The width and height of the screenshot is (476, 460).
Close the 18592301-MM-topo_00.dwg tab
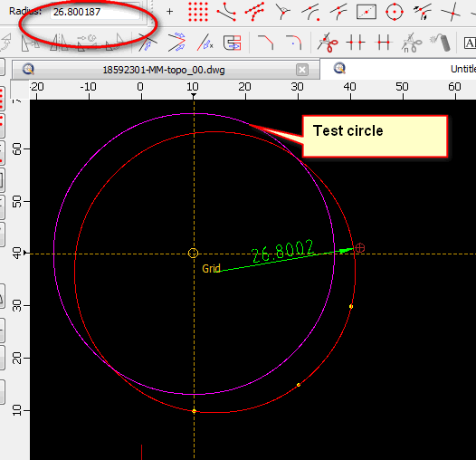coord(302,70)
